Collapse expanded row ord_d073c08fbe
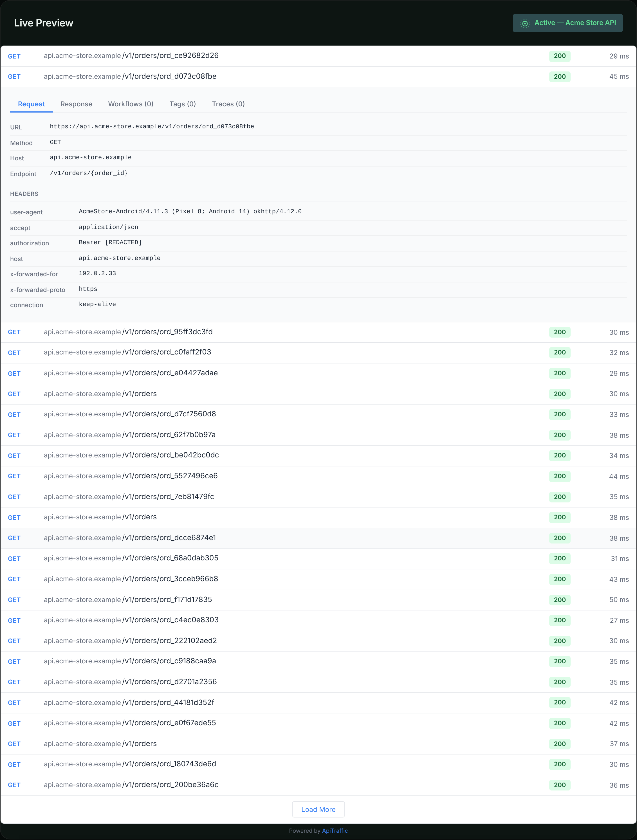The height and width of the screenshot is (840, 637). point(318,77)
